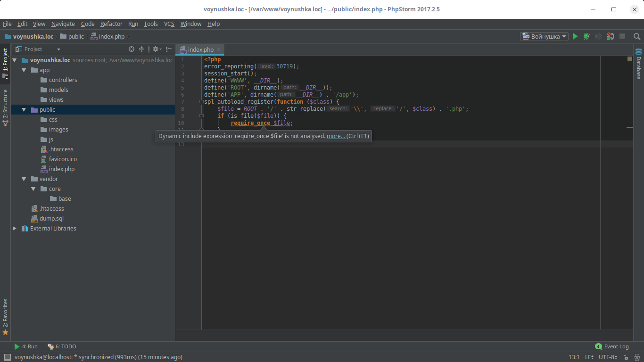This screenshot has height=362, width=644.
Task: Open the Refactor menu
Action: pos(111,24)
